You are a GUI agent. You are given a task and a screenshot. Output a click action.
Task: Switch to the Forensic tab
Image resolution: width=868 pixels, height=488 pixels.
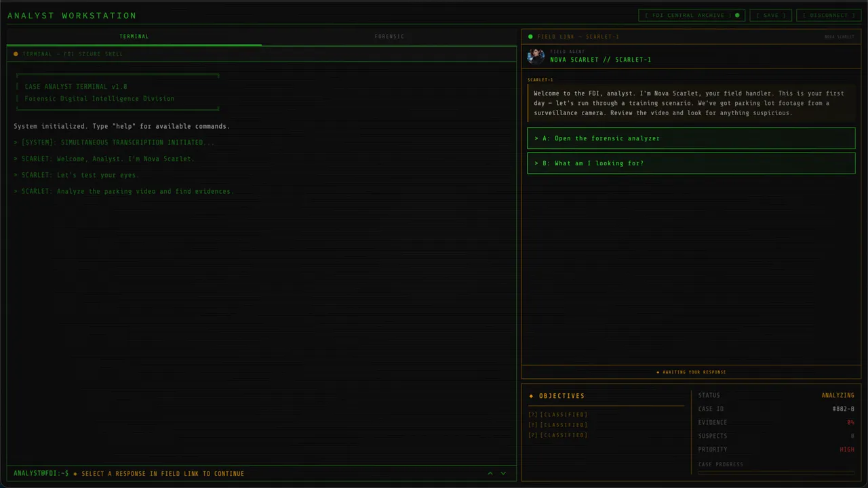(389, 37)
